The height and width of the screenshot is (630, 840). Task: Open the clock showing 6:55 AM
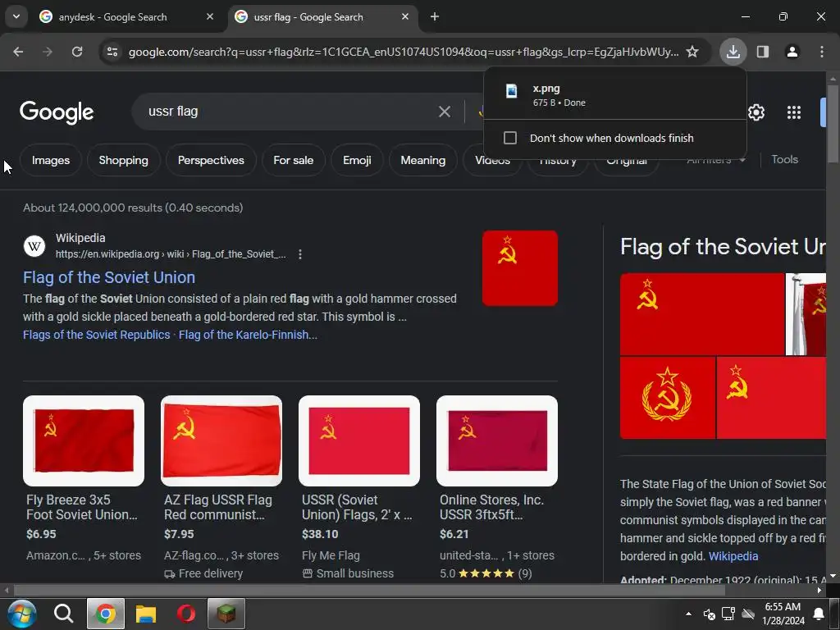click(x=783, y=614)
